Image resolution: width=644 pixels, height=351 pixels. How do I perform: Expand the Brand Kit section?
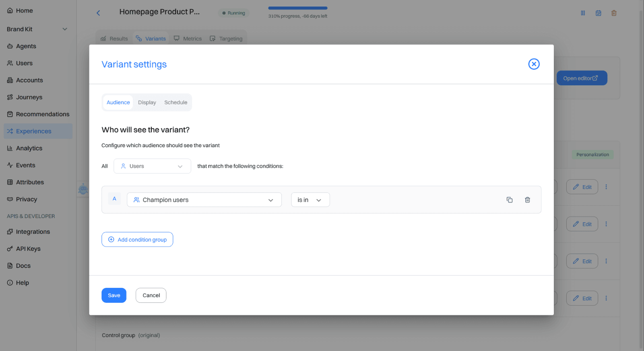tap(37, 29)
